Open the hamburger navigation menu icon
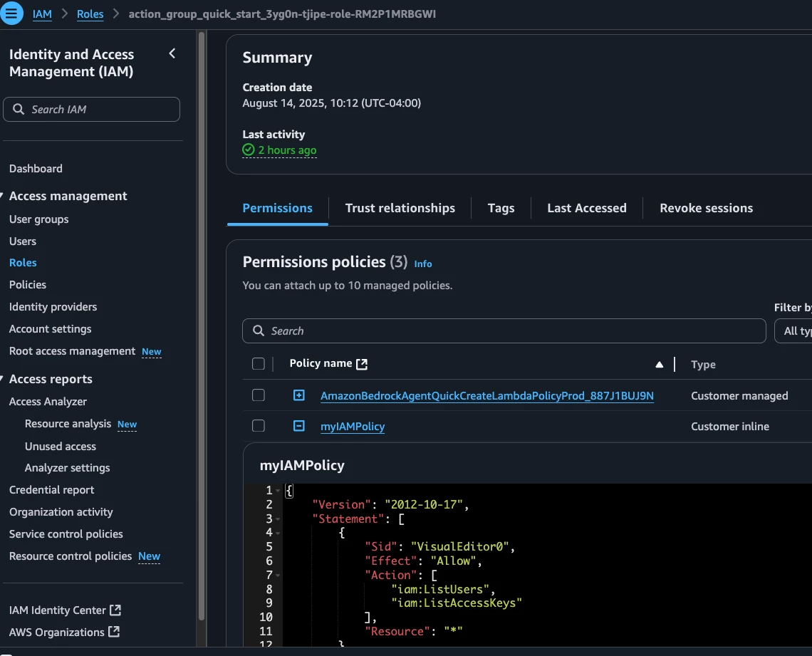This screenshot has width=812, height=656. pos(11,14)
